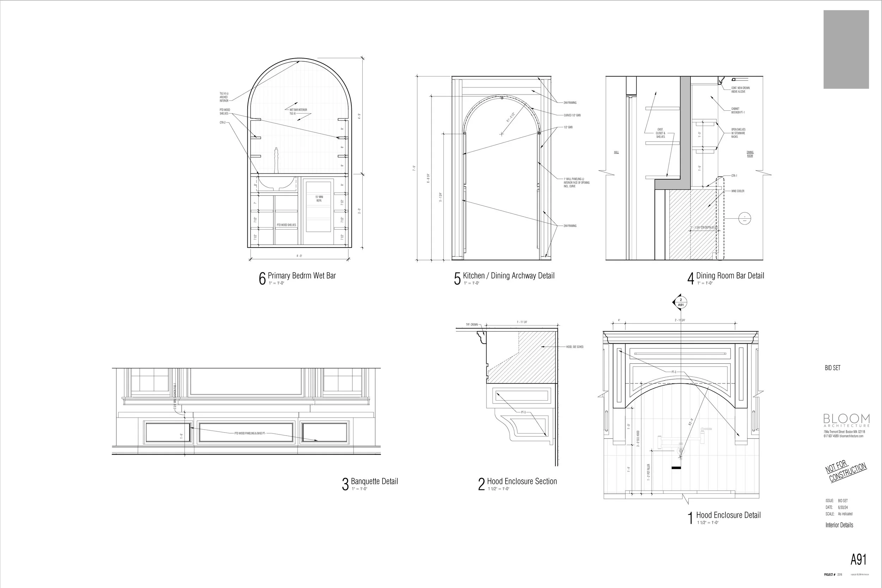The width and height of the screenshot is (882, 588).
Task: Click the date '6/30/24'
Action: click(x=843, y=507)
